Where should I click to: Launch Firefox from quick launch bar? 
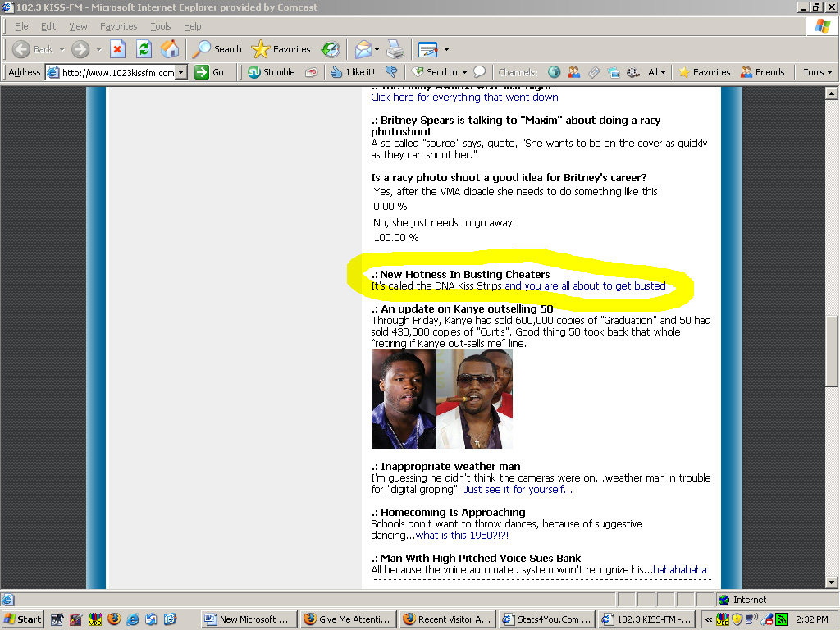coord(114,619)
